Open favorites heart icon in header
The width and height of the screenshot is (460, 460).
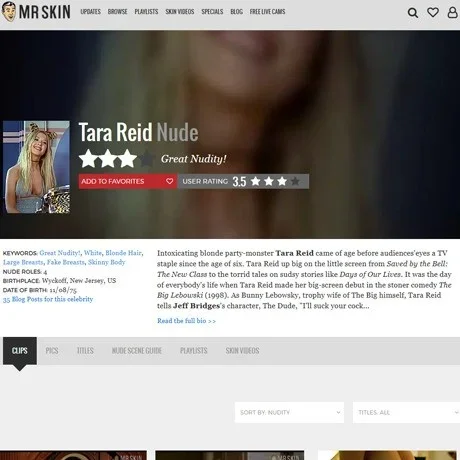click(x=433, y=12)
